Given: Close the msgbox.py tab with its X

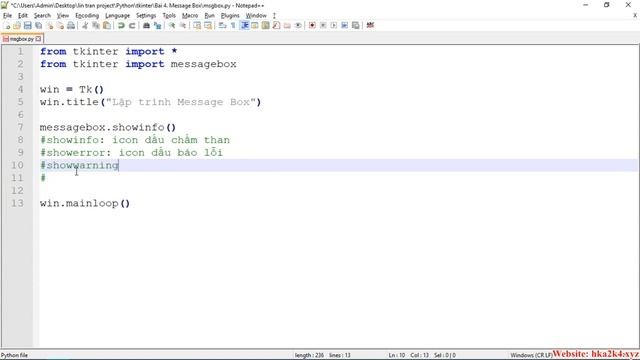Looking at the screenshot, I should (x=38, y=39).
